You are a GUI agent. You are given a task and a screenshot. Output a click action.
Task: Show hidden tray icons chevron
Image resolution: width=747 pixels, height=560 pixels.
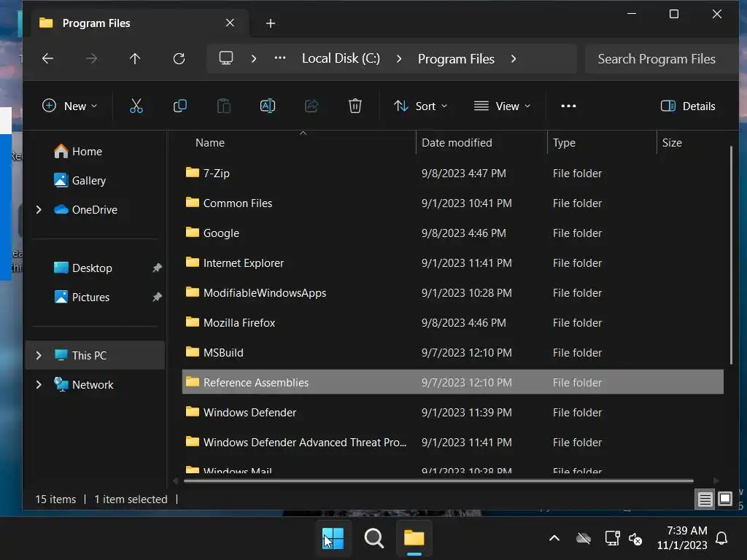point(554,539)
